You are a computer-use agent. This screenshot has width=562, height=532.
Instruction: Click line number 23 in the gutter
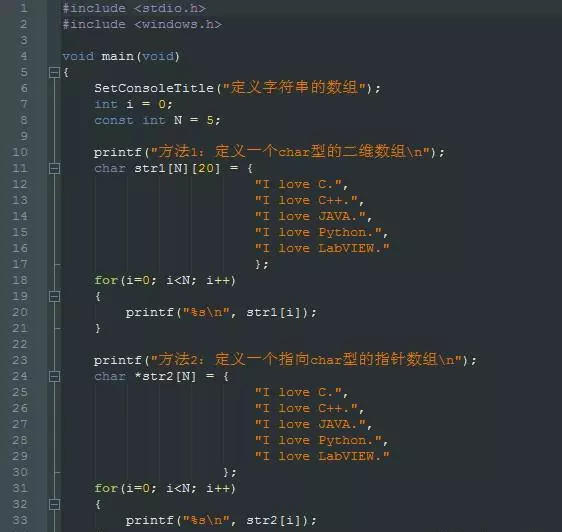pyautogui.click(x=20, y=360)
